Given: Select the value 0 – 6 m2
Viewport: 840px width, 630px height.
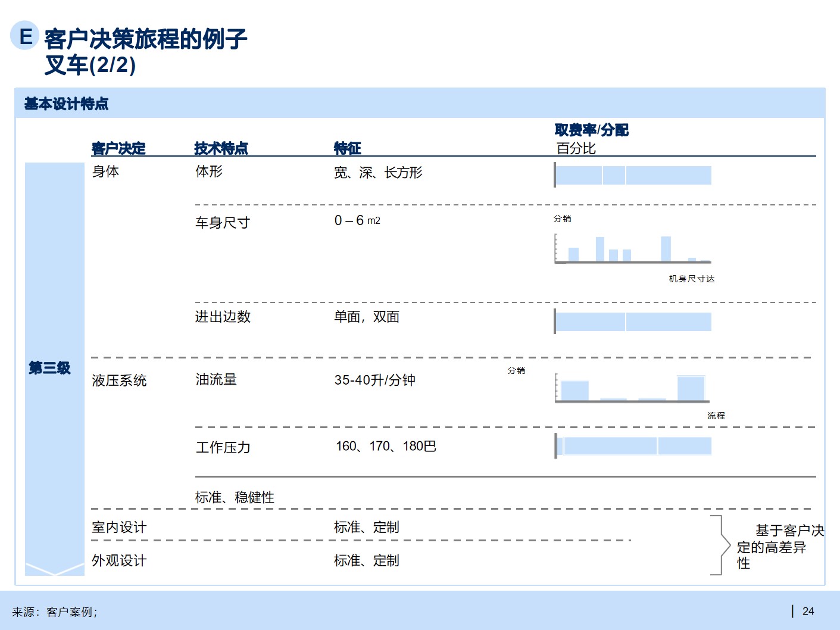Looking at the screenshot, I should click(357, 220).
